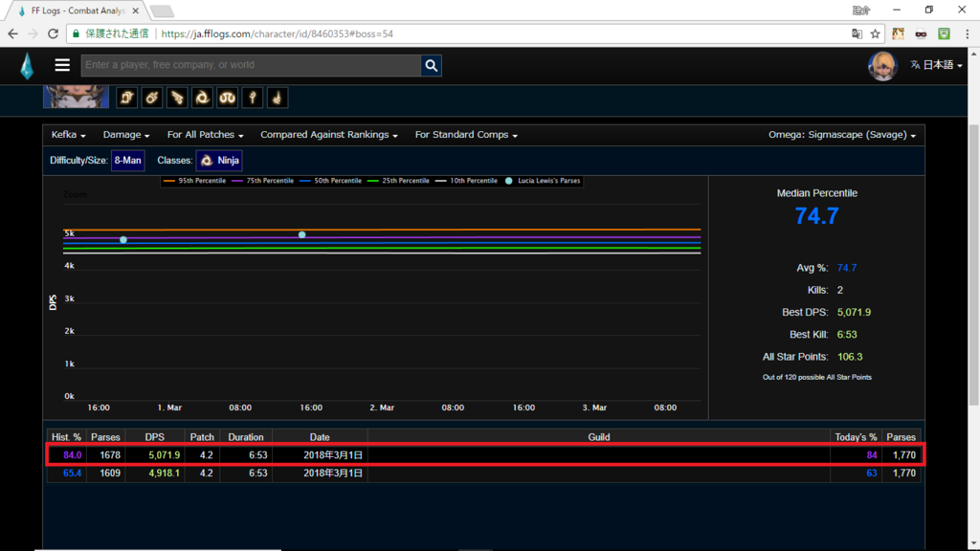The height and width of the screenshot is (551, 980).
Task: Sort table by Hist. % column
Action: click(66, 437)
